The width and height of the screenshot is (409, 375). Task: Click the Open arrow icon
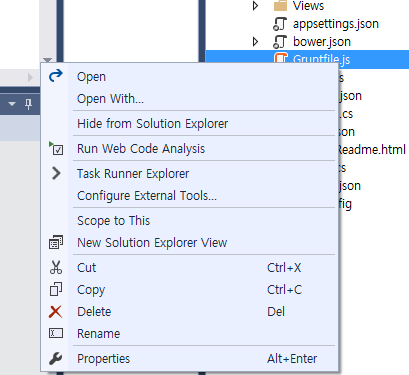[56, 76]
